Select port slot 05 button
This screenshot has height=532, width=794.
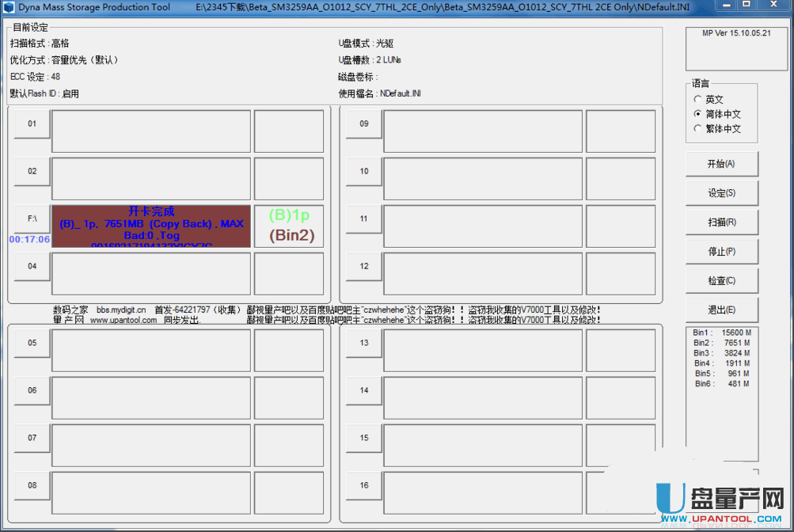pos(32,343)
